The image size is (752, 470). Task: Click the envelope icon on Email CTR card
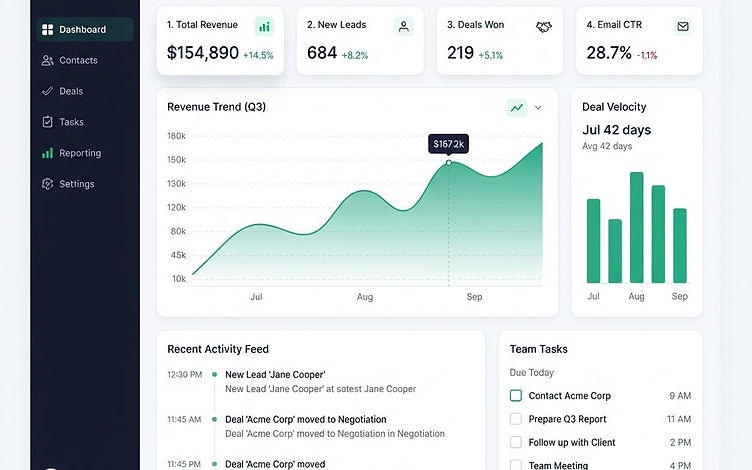click(683, 26)
